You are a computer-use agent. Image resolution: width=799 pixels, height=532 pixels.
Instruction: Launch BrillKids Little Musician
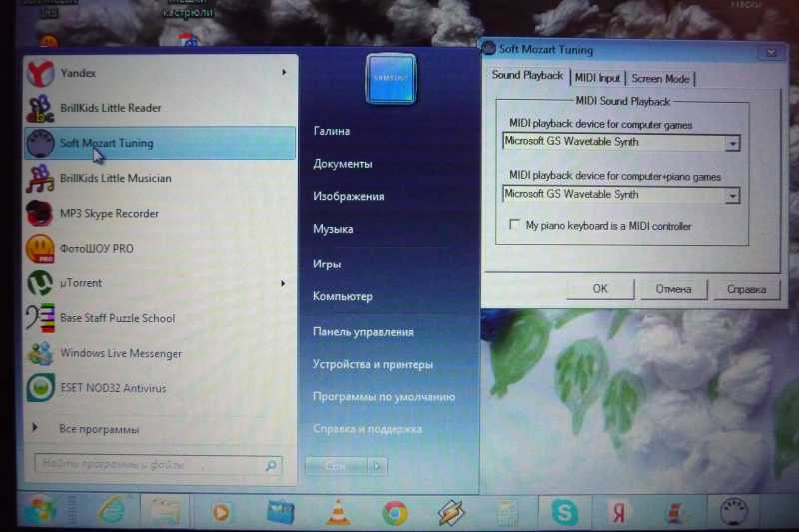point(160,179)
